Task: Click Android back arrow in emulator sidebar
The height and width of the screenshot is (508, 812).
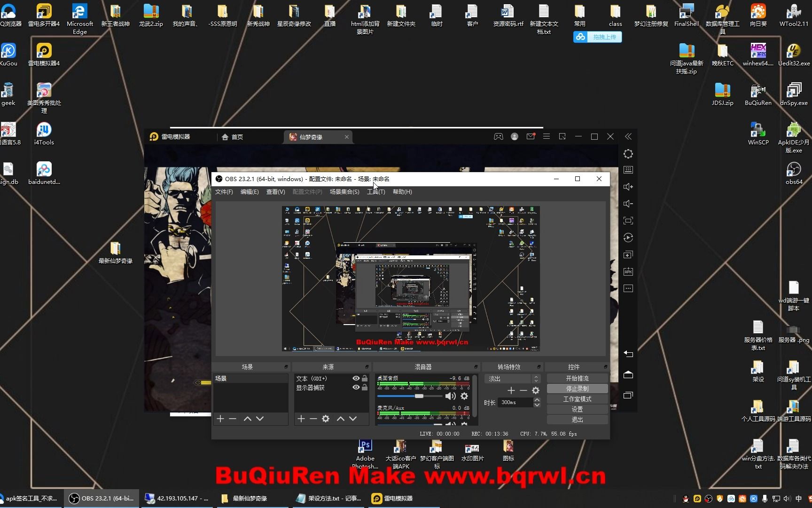Action: click(628, 354)
